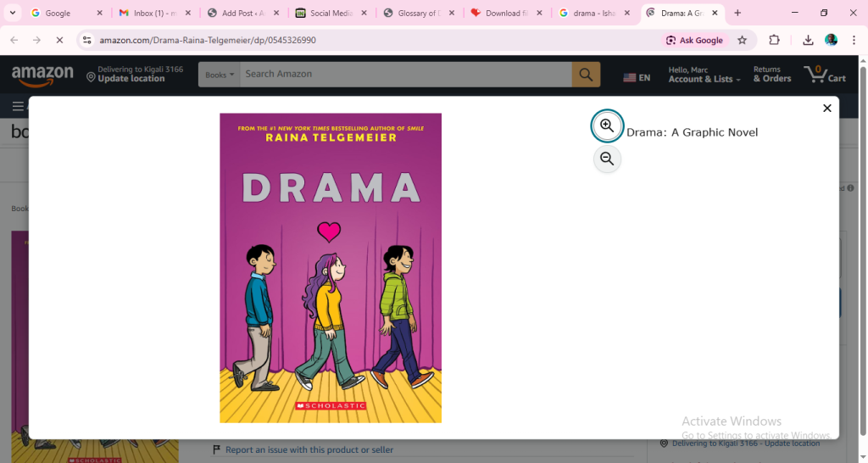Viewport: 868px width, 463px height.
Task: Click the page vertical scrollbar
Action: 863,249
